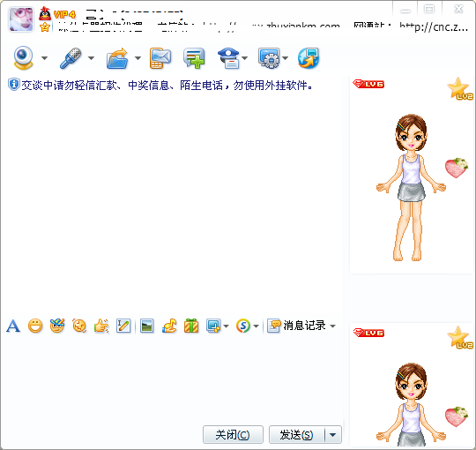Screen dimensions: 476x450
Task: Open 消息记录 message history
Action: (x=296, y=326)
